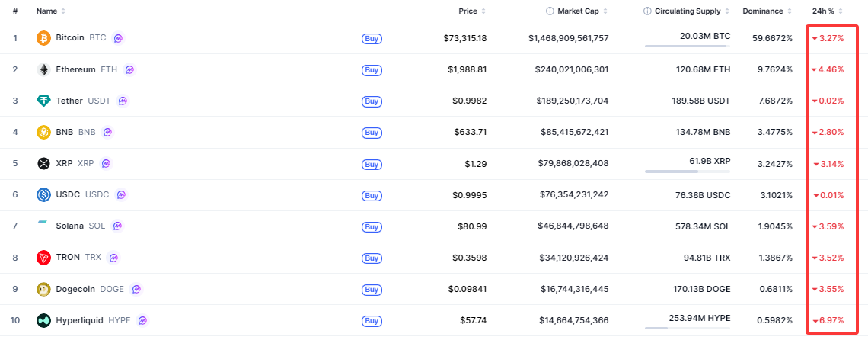Click Bitcoin circulating supply progress bar

[688, 46]
